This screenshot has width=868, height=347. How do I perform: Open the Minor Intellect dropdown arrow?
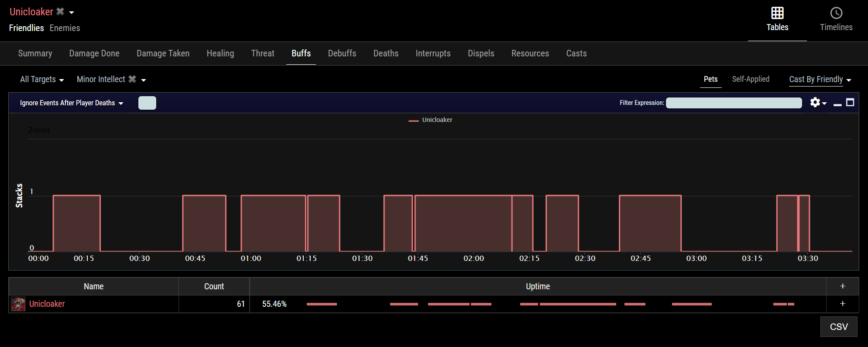[144, 80]
